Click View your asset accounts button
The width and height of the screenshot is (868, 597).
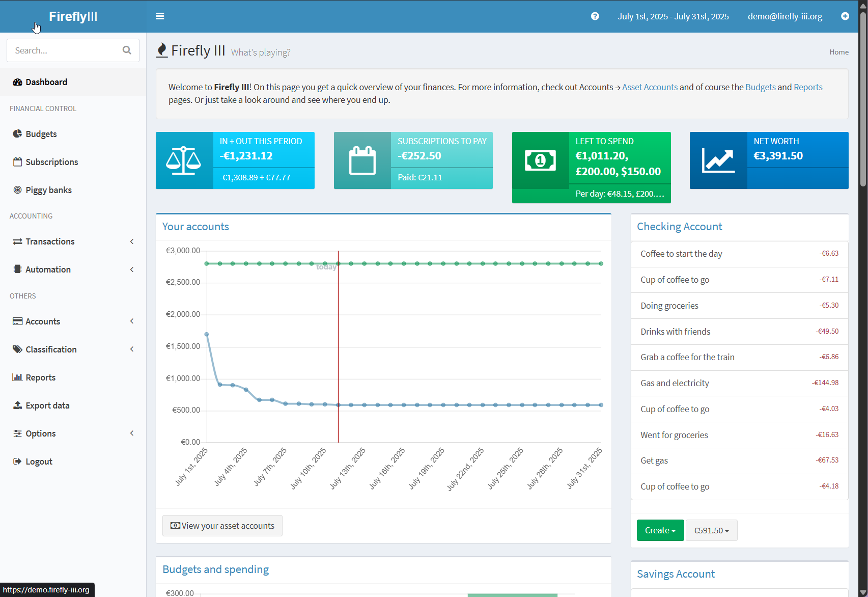pyautogui.click(x=222, y=525)
